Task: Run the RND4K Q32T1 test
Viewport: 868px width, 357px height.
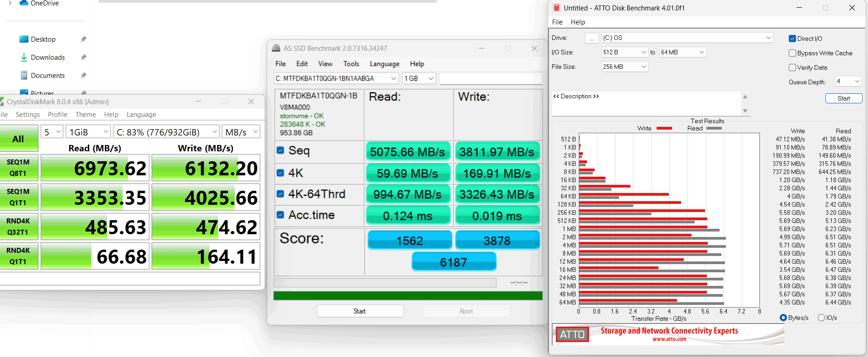Action: coord(18,227)
